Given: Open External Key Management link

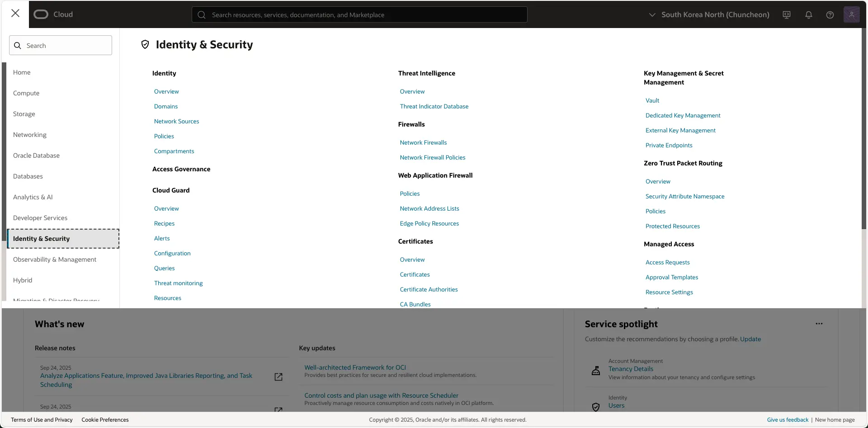Looking at the screenshot, I should [x=680, y=130].
